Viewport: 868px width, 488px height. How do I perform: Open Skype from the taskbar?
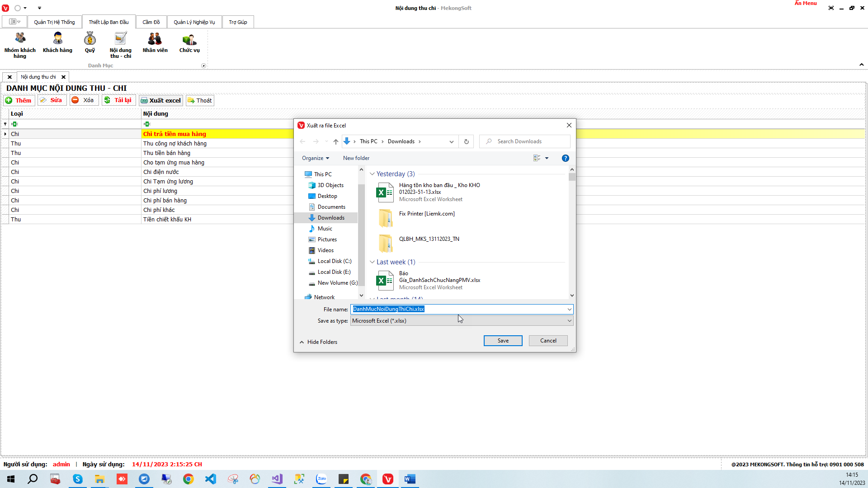78,479
